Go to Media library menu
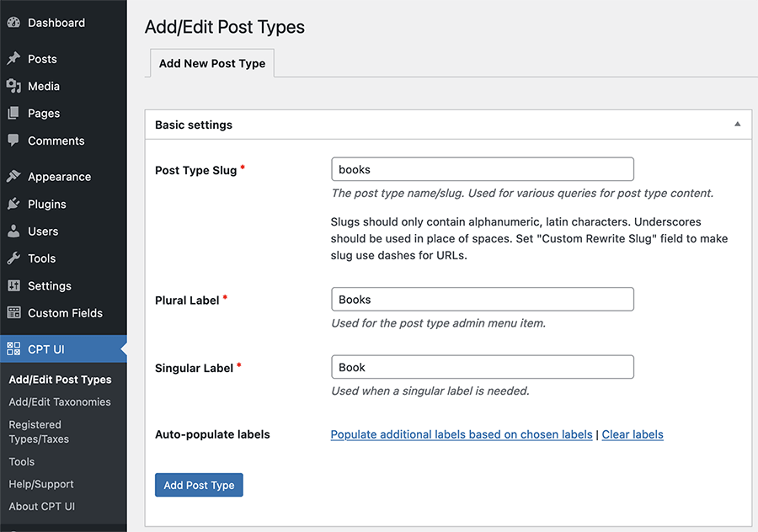Viewport: 758px width, 532px height. [x=63, y=86]
